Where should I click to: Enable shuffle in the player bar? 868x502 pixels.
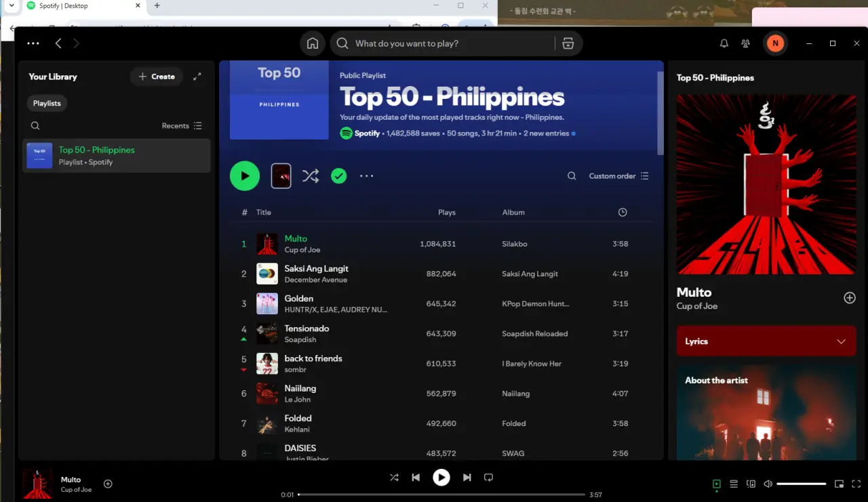coord(394,478)
